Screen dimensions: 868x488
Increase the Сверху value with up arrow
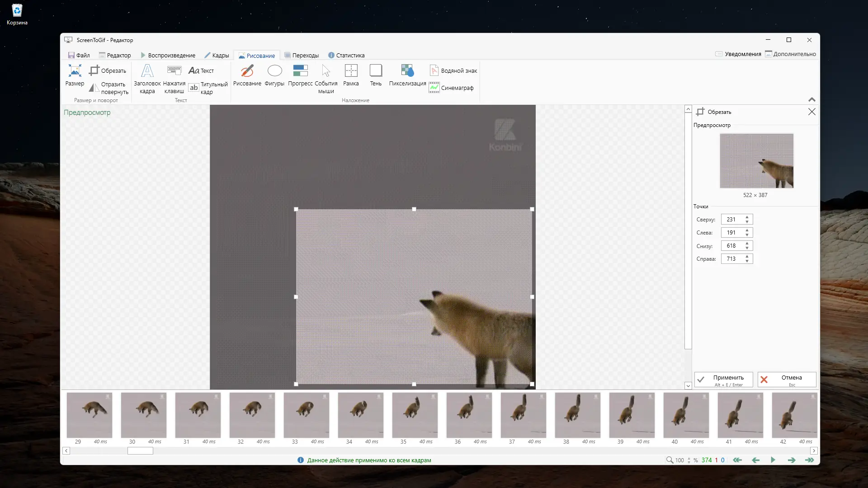[x=747, y=217]
